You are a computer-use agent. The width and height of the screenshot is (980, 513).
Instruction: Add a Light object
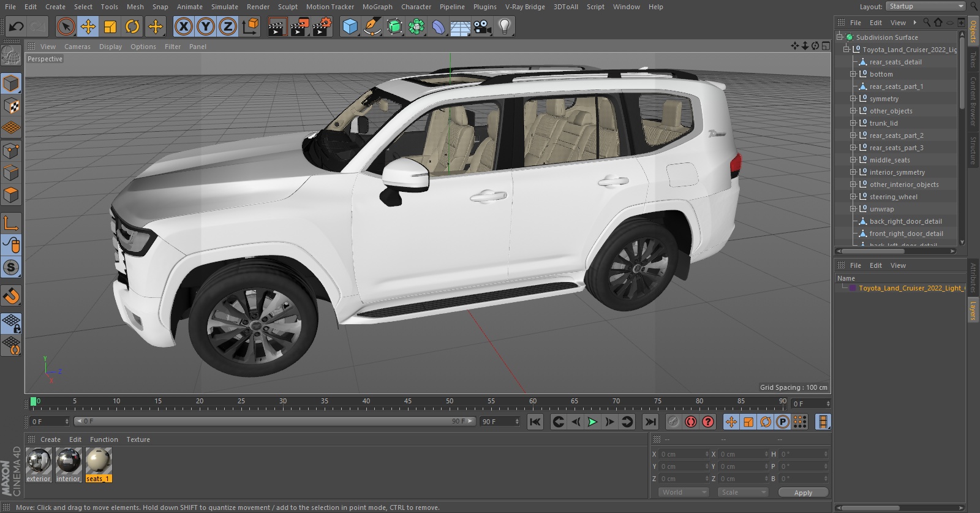point(504,26)
